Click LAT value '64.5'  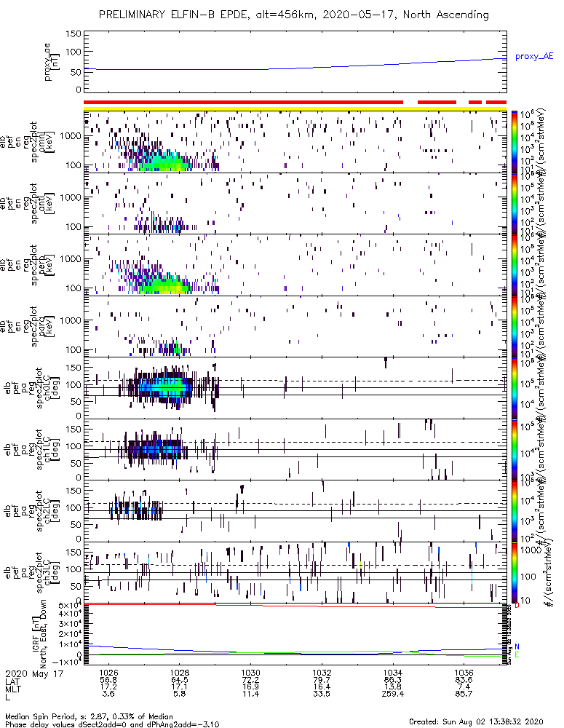click(180, 680)
